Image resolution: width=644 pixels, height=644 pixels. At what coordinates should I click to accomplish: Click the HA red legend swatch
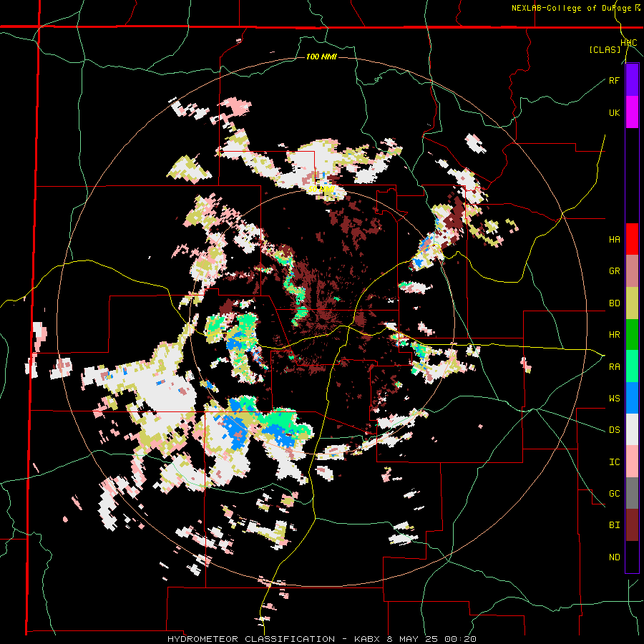click(632, 239)
